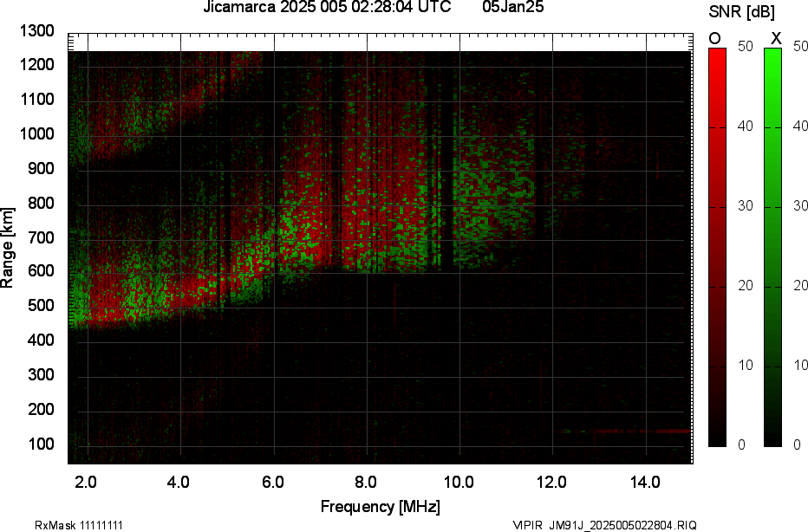Click the red O-mode SNR color bar

point(717,247)
